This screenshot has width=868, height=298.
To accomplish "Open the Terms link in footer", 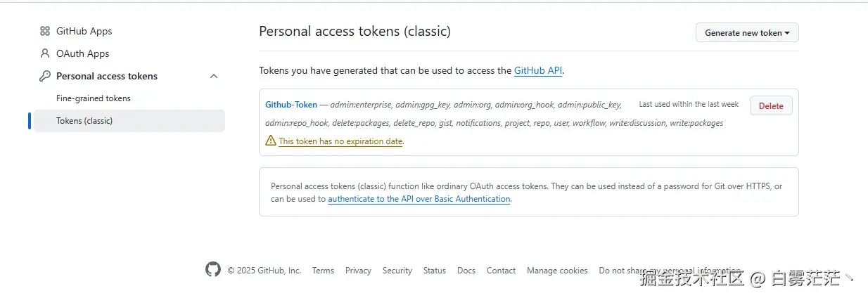I will 323,271.
